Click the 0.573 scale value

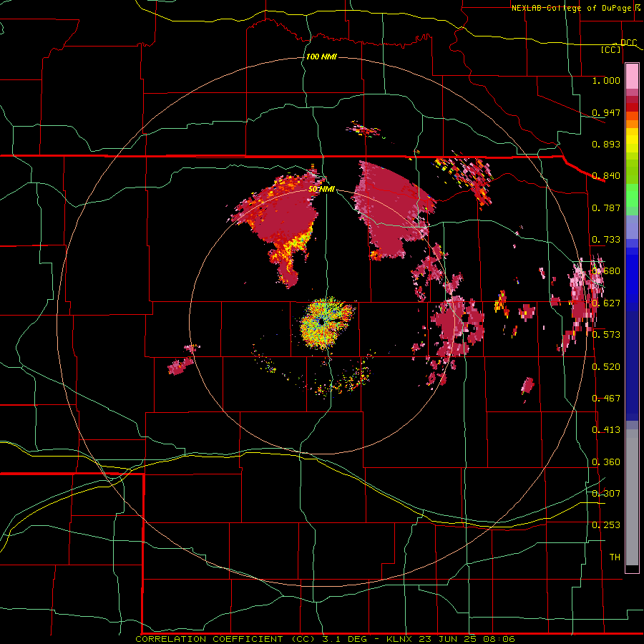pyautogui.click(x=606, y=335)
